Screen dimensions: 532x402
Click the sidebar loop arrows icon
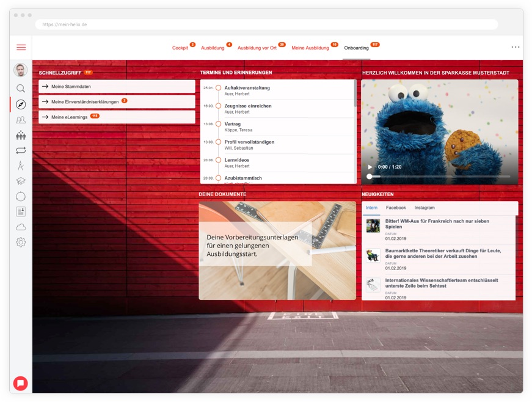[21, 150]
